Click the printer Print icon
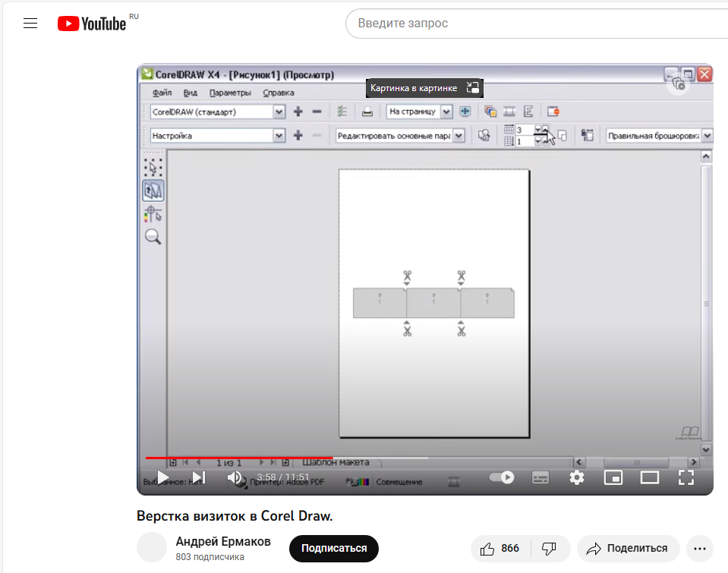The width and height of the screenshot is (728, 573). [367, 112]
